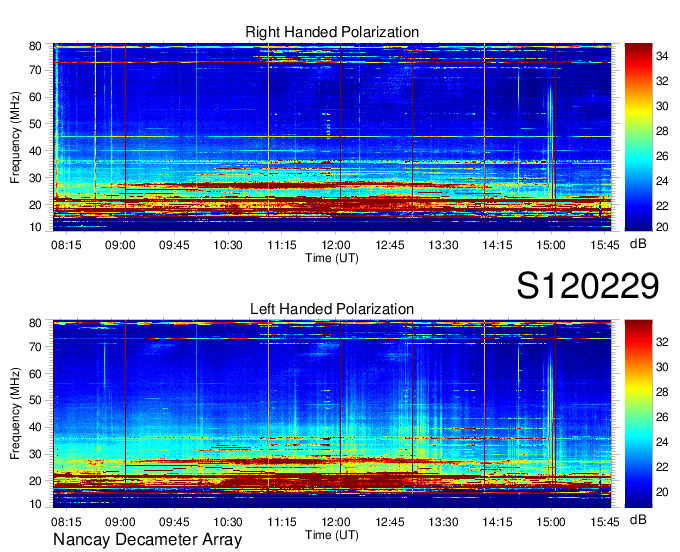Click the 08:15 tick under Right Handed plot
680x552 pixels.
66,245
